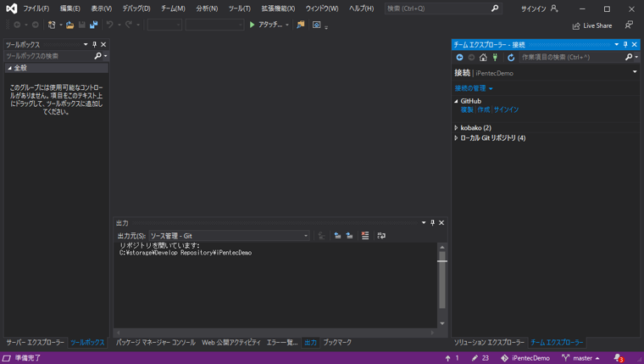Screen dimensions: 644x364
Task: Collapse the GitHub section
Action: [x=456, y=101]
